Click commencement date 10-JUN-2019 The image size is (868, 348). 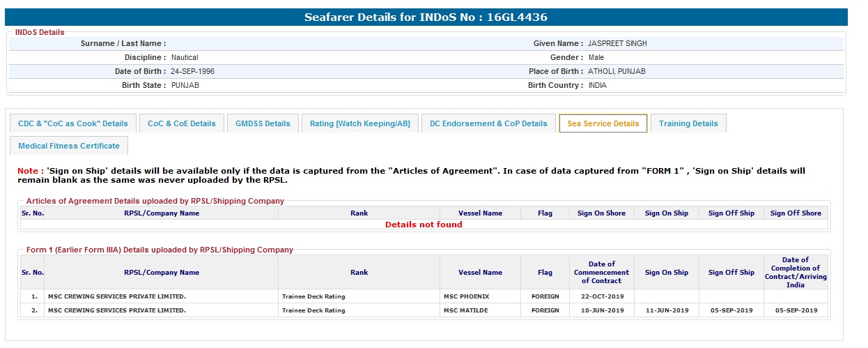[602, 310]
